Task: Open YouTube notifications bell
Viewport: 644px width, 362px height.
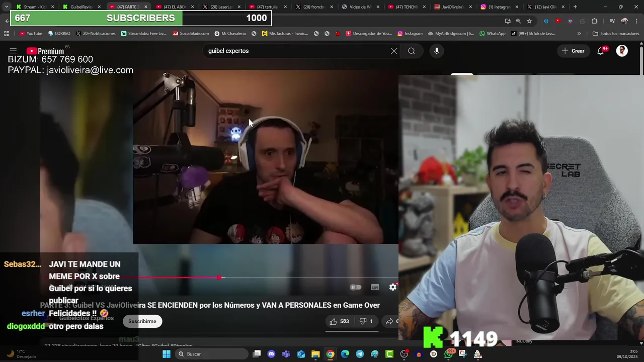Action: click(600, 51)
